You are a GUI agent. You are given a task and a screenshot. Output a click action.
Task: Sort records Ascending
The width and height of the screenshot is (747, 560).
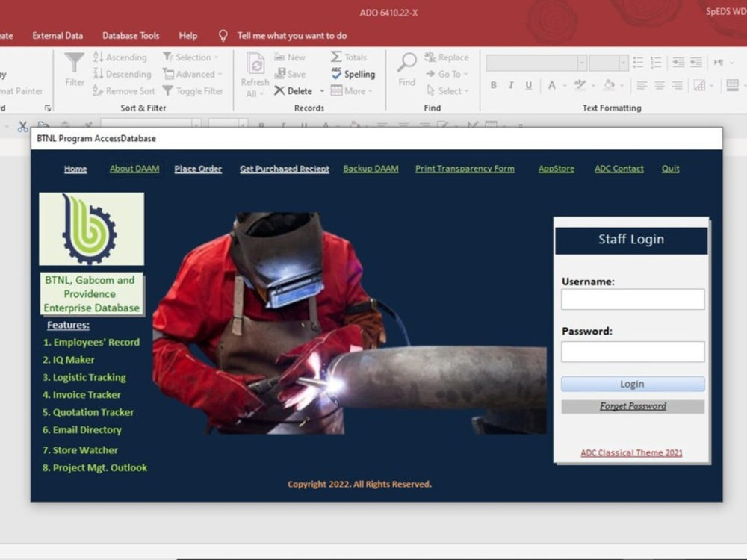[120, 57]
